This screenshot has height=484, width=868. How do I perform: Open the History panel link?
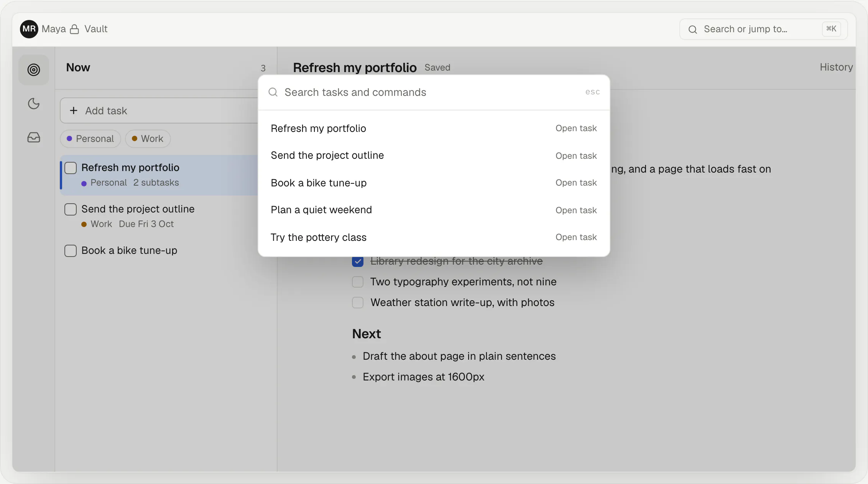click(x=836, y=67)
